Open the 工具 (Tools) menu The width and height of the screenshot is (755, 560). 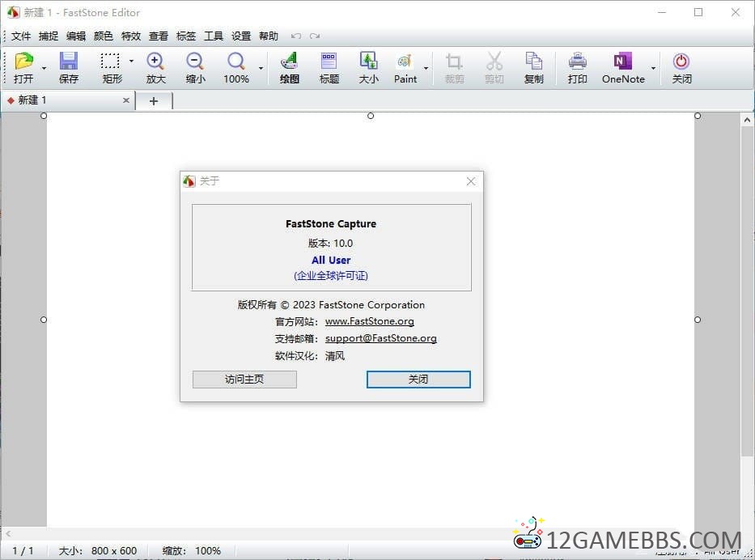[x=214, y=36]
